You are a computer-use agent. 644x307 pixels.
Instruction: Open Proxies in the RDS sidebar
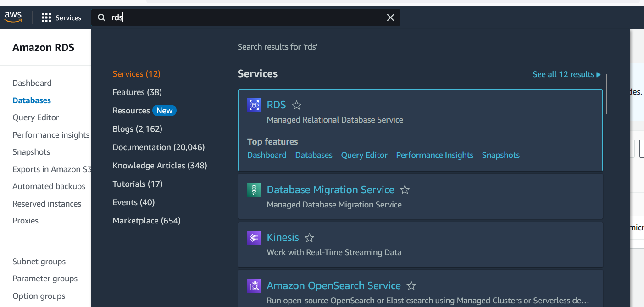point(26,221)
